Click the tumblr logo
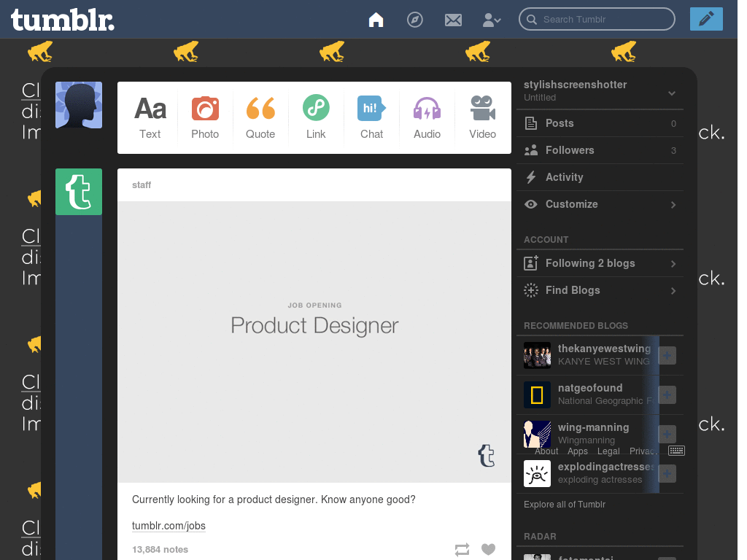The width and height of the screenshot is (747, 560). coord(63,20)
